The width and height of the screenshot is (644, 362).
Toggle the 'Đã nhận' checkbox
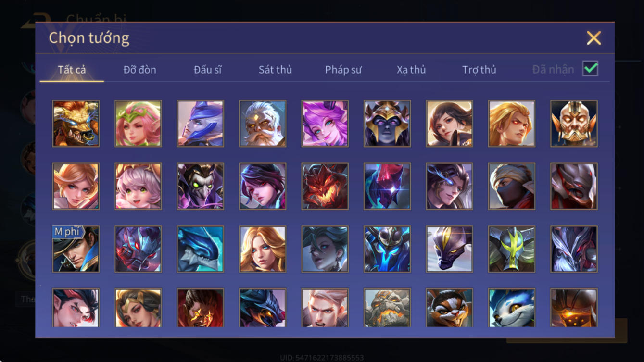tap(590, 69)
